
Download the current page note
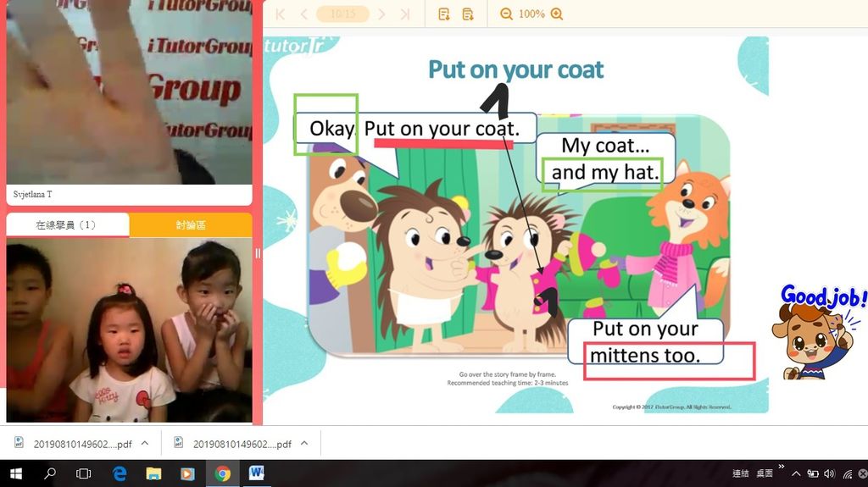point(444,14)
